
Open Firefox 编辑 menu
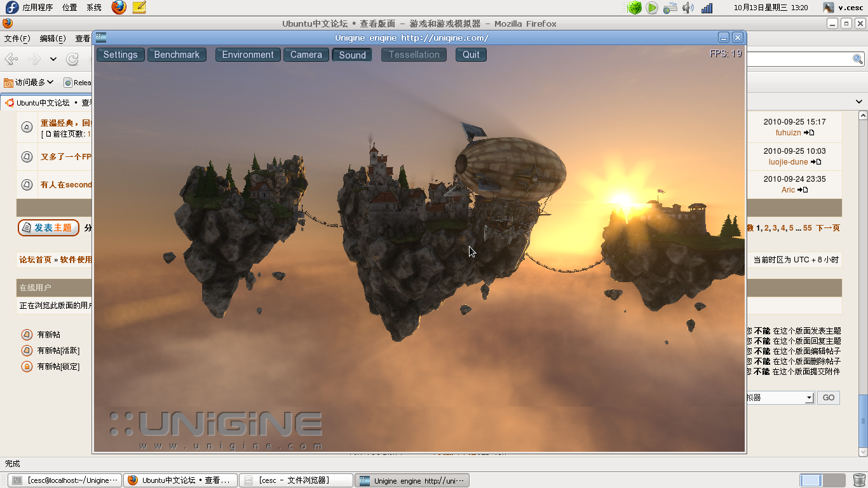tap(53, 39)
